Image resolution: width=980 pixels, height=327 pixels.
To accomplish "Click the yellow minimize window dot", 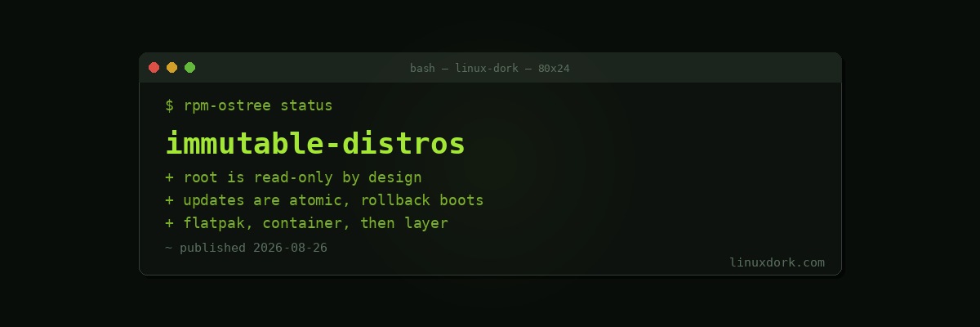I will 171,68.
